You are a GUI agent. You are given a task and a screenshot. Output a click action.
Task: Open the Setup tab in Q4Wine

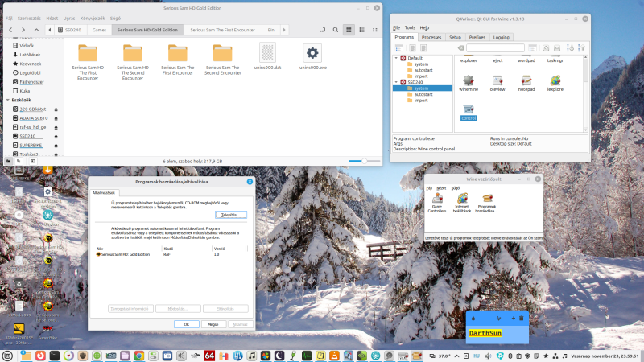455,37
